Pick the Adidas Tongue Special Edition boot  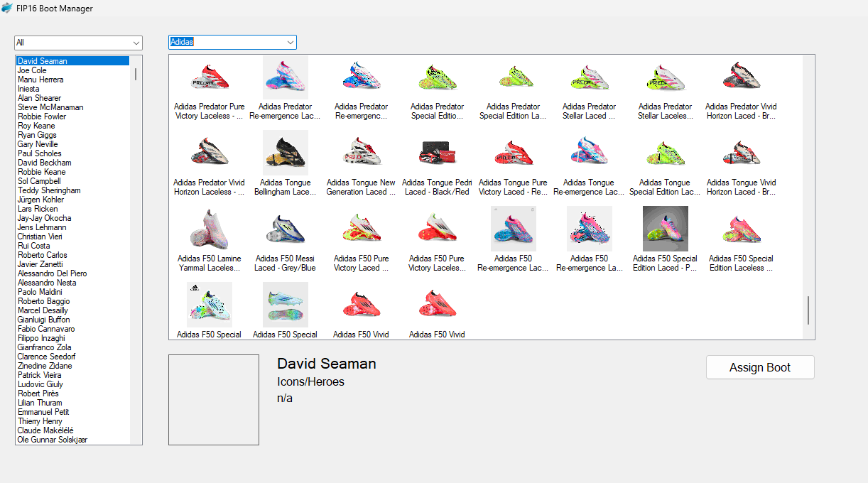pos(666,164)
